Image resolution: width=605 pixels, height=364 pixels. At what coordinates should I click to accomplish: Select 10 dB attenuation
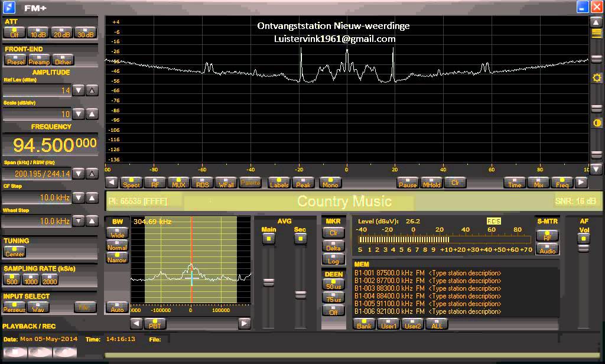click(38, 33)
